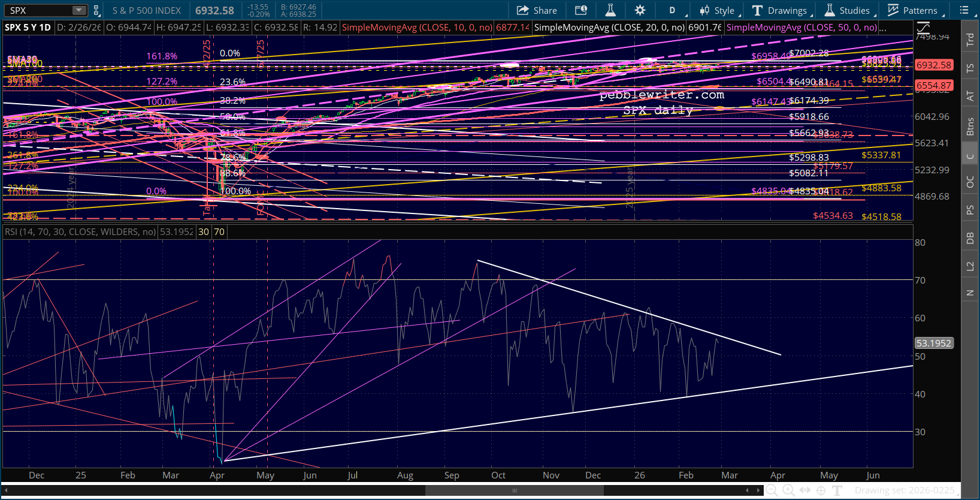Screen dimensions: 980x500
Task: Open the list options menu icon
Action: click(x=964, y=10)
